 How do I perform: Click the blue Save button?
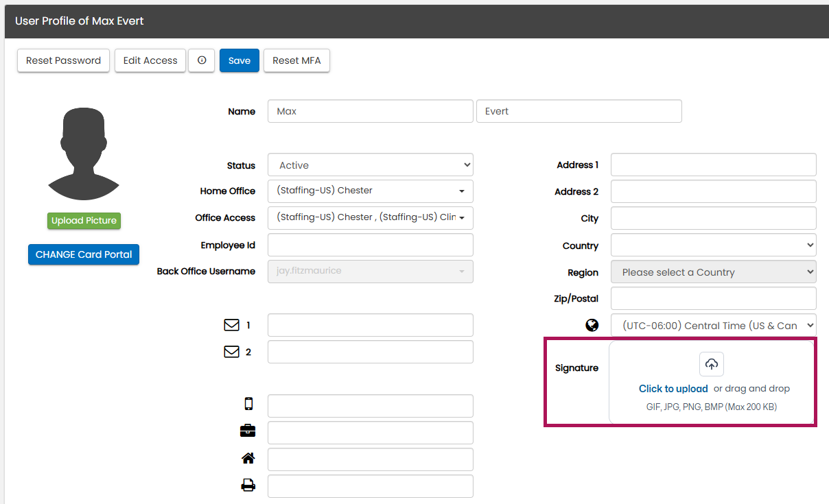tap(240, 60)
